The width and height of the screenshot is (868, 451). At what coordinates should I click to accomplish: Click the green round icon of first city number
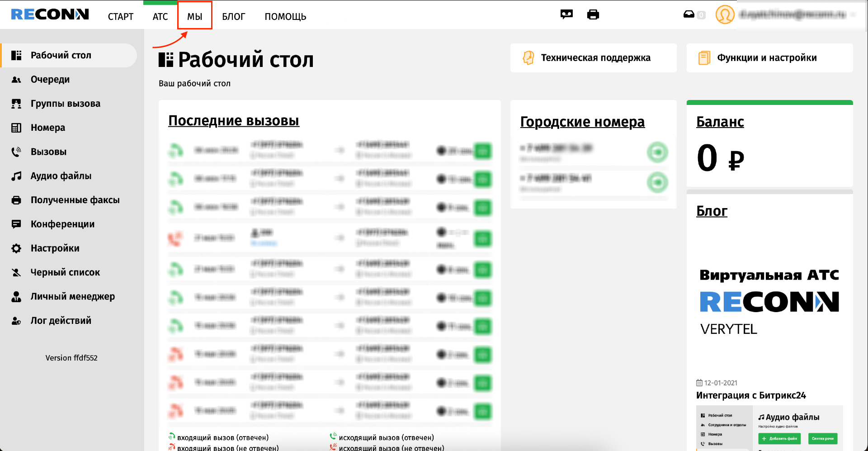point(657,152)
